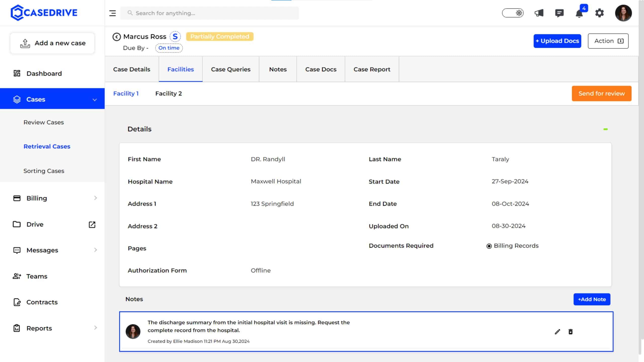Click Maxwell Hospital value text
This screenshot has height=362, width=644.
[x=276, y=181]
